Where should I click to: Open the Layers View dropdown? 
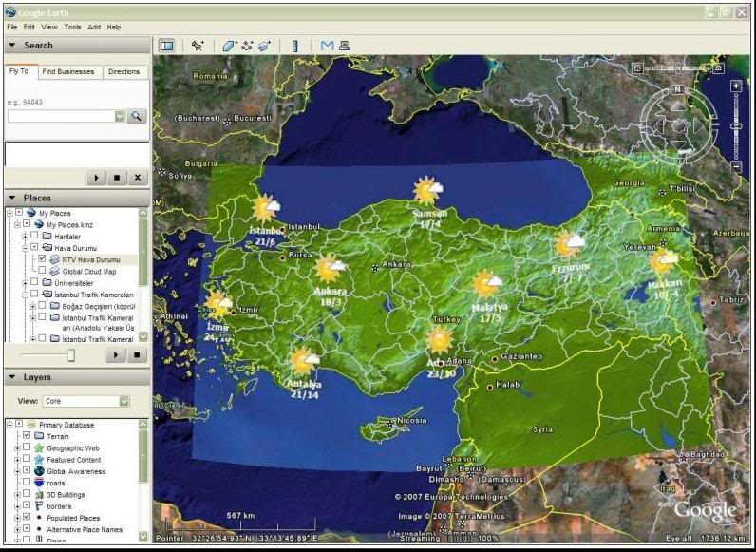coord(85,401)
